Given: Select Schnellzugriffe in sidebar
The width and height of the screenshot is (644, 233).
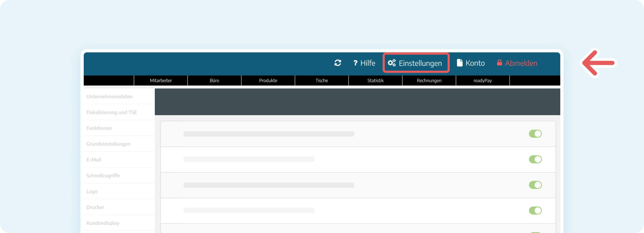Looking at the screenshot, I should point(119,175).
